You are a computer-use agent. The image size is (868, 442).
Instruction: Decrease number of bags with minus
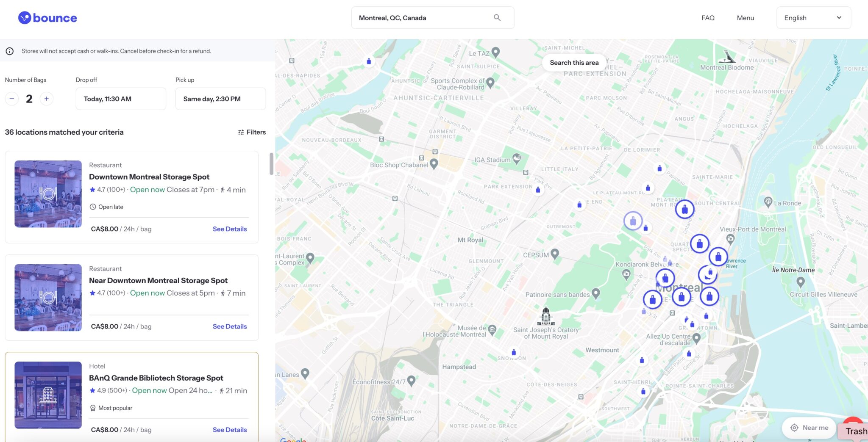tap(12, 99)
